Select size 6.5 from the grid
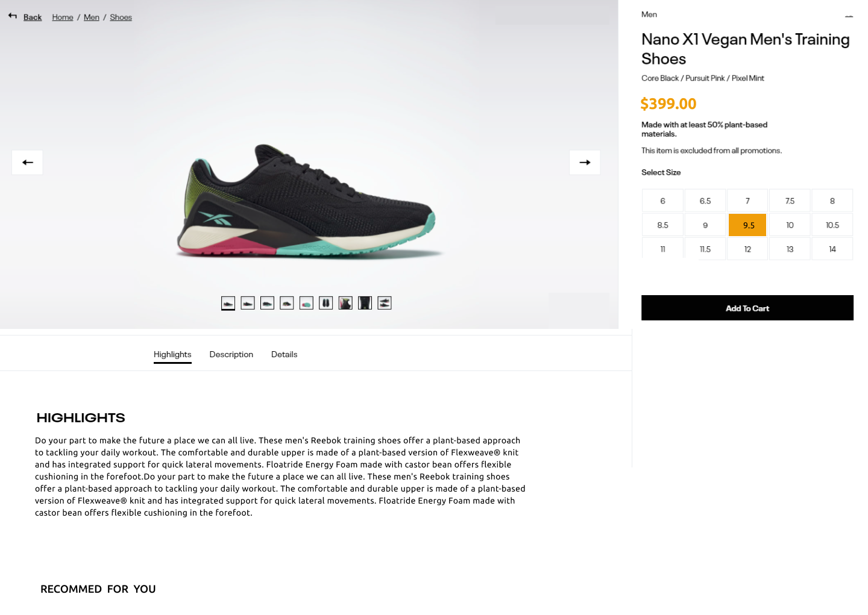Image resolution: width=868 pixels, height=615 pixels. point(705,201)
